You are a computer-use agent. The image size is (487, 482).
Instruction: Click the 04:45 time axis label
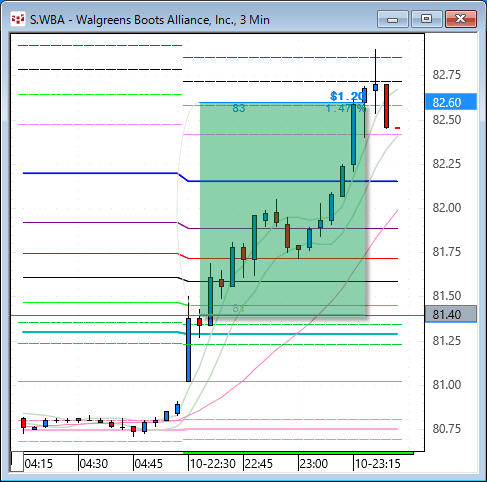[149, 464]
